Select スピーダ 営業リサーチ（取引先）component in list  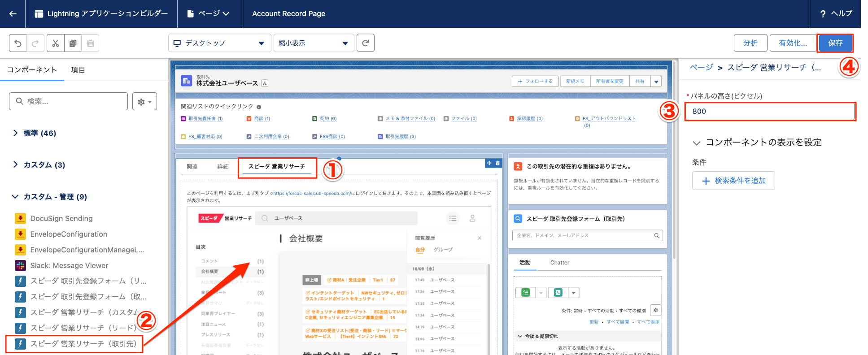click(x=83, y=344)
